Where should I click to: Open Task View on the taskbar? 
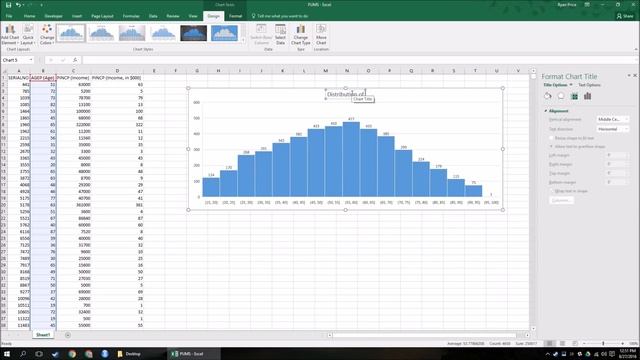pyautogui.click(x=39, y=354)
